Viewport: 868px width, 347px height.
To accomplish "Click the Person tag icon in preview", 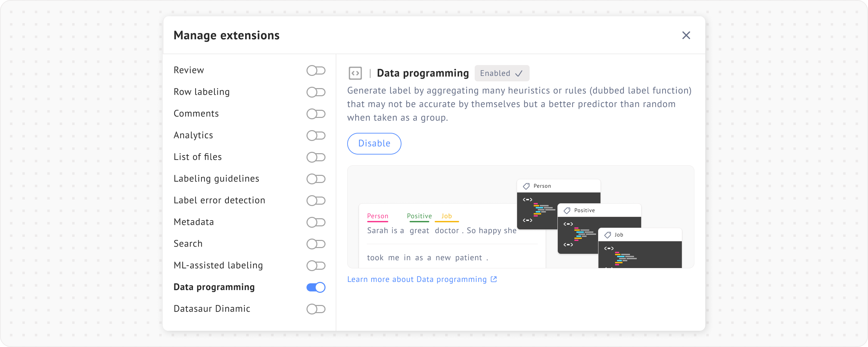I will pyautogui.click(x=526, y=186).
